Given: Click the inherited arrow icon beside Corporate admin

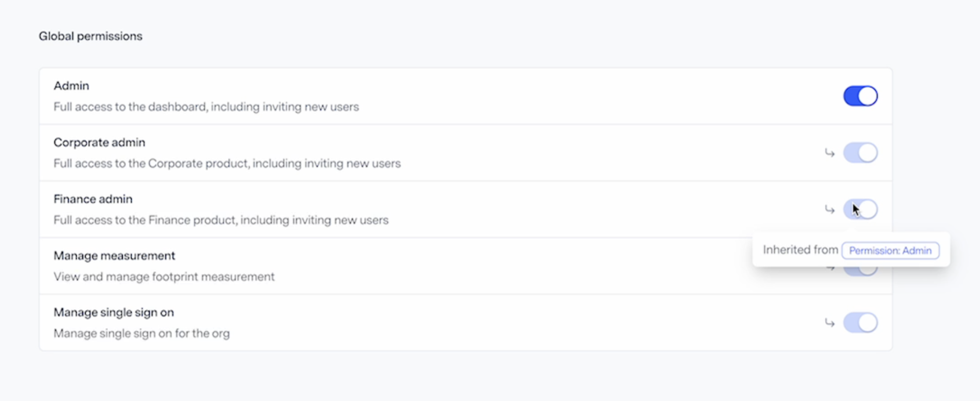Looking at the screenshot, I should click(x=829, y=153).
